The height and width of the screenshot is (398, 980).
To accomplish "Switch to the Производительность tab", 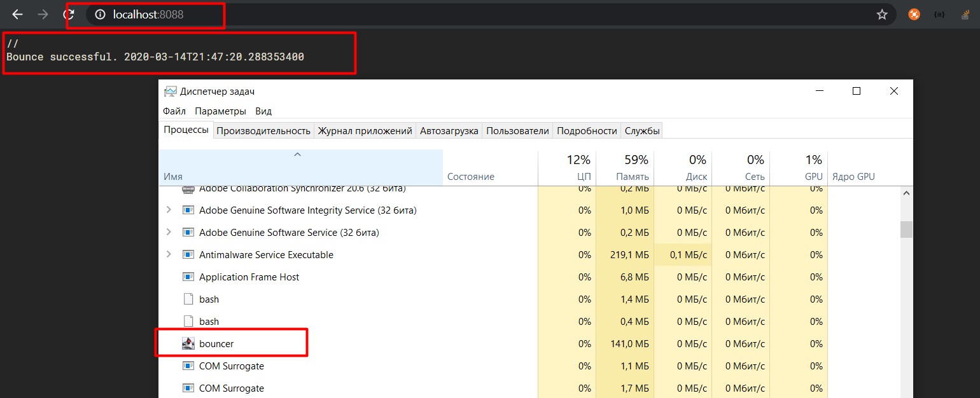I will pyautogui.click(x=263, y=130).
